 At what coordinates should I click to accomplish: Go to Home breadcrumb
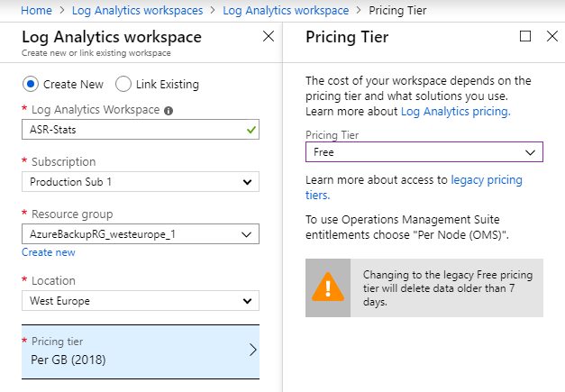[x=36, y=11]
